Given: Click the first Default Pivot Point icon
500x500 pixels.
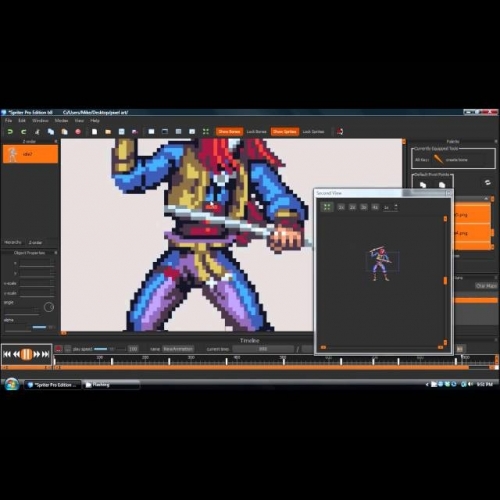Looking at the screenshot, I should tap(423, 185).
